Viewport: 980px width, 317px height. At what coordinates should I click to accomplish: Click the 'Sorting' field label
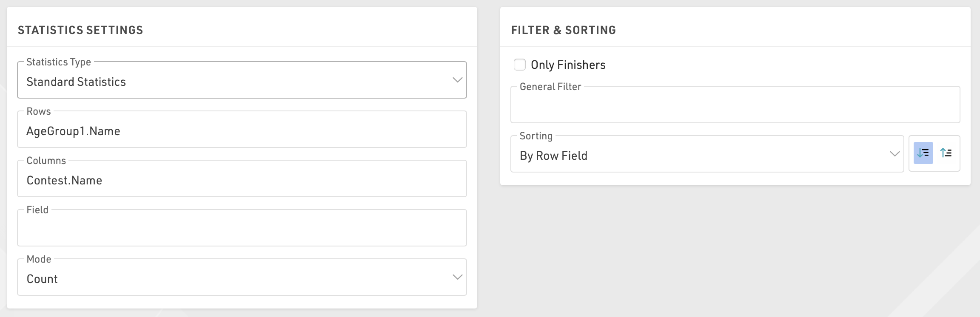pyautogui.click(x=536, y=136)
